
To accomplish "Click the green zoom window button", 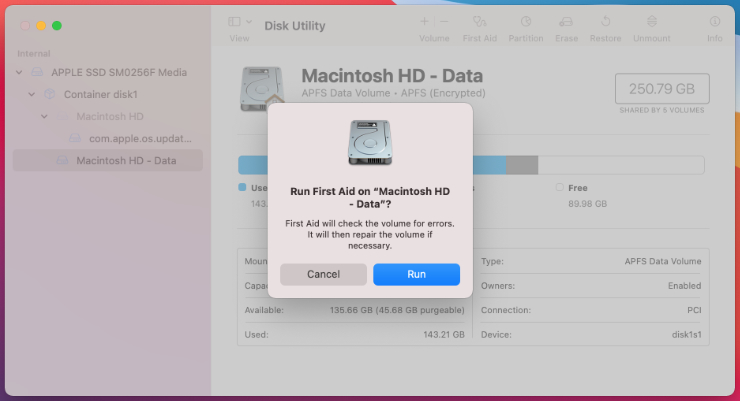I will (57, 25).
